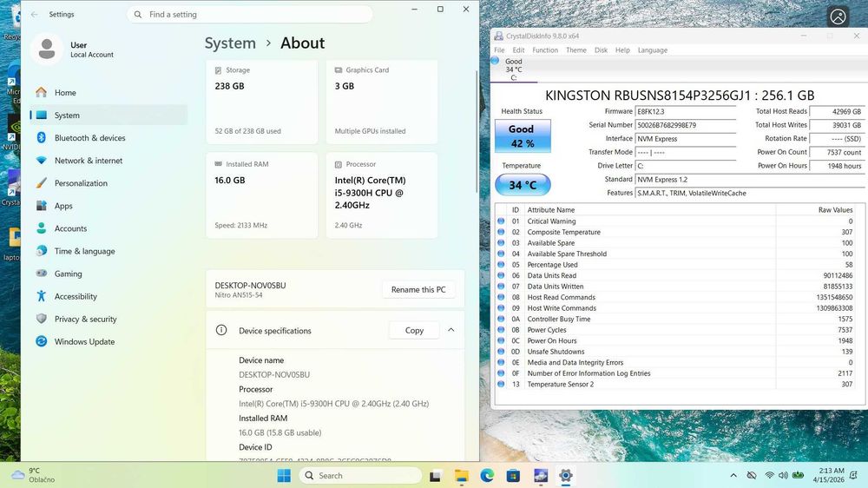Copy the device specifications
Screen dimensions: 868x488
coord(414,330)
